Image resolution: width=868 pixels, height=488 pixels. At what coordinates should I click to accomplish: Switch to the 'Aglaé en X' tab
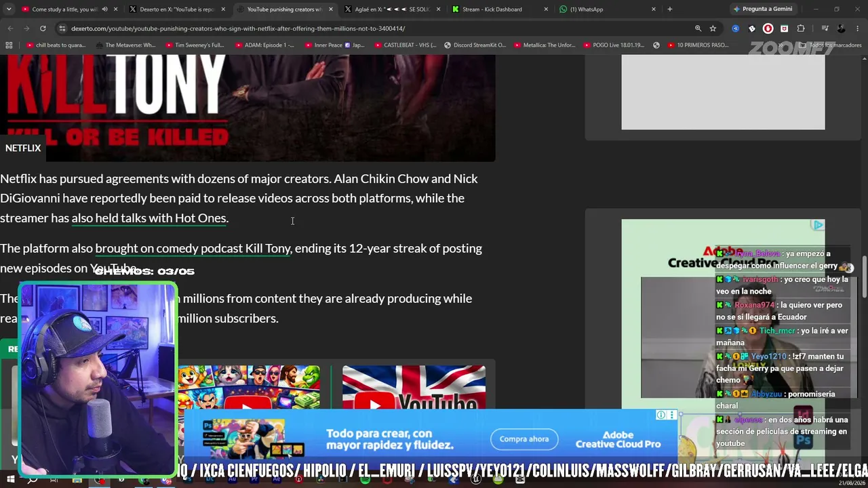[392, 9]
